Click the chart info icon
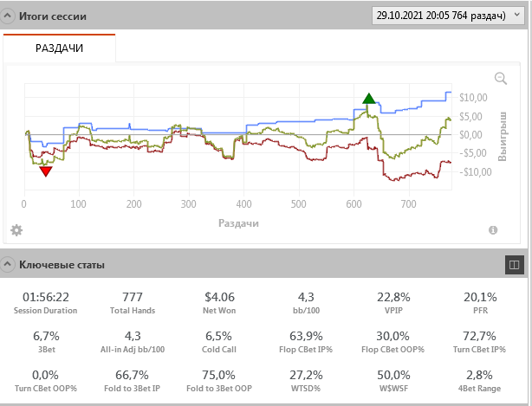The height and width of the screenshot is (406, 532). tap(493, 230)
